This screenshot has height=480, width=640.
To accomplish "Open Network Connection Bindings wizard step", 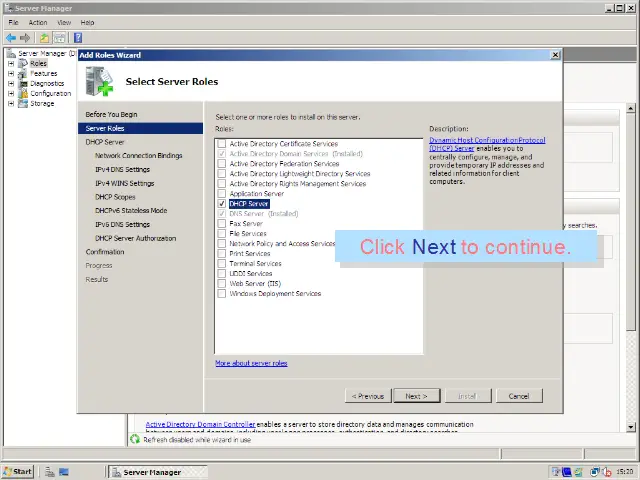I will coord(139,156).
